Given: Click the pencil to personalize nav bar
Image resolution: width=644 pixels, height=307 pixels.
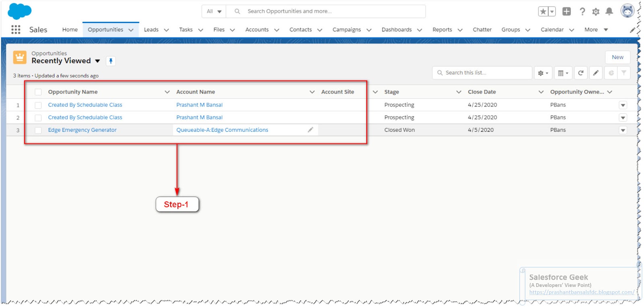Looking at the screenshot, I should tap(632, 30).
